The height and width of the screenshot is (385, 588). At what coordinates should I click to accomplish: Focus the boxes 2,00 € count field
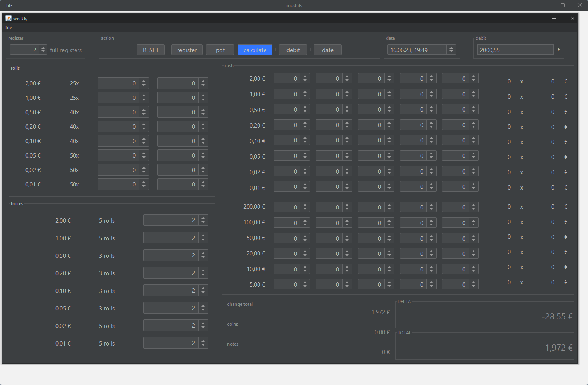(x=171, y=220)
